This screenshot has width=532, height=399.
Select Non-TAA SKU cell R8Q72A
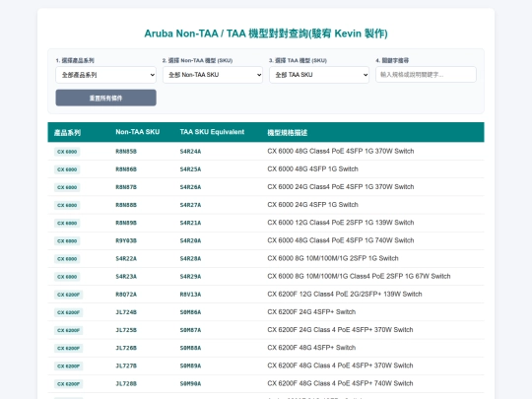pos(126,295)
